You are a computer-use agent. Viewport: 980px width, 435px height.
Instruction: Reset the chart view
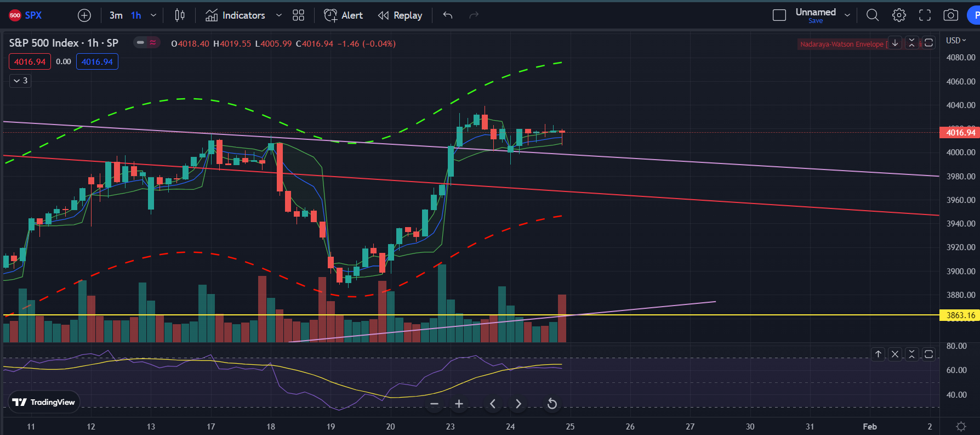pos(552,404)
